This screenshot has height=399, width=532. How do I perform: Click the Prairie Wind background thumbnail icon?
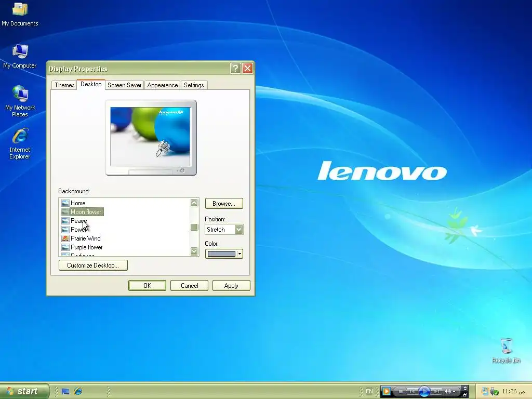(65, 238)
